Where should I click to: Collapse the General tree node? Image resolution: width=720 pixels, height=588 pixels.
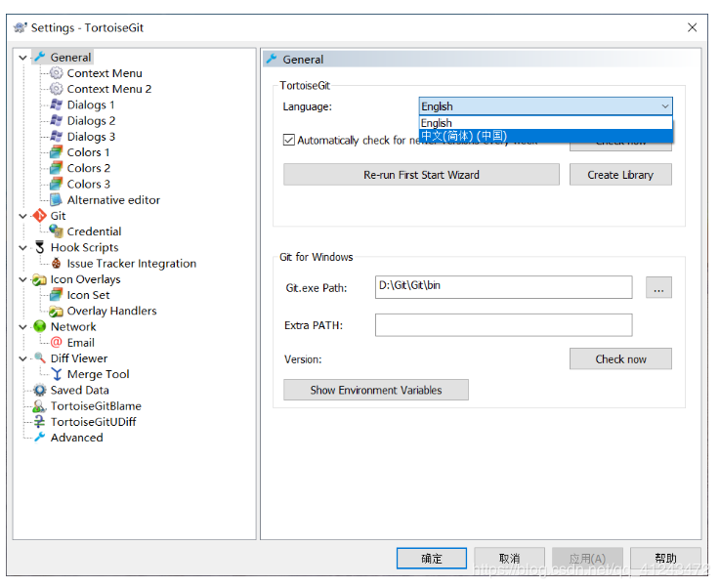[22, 58]
